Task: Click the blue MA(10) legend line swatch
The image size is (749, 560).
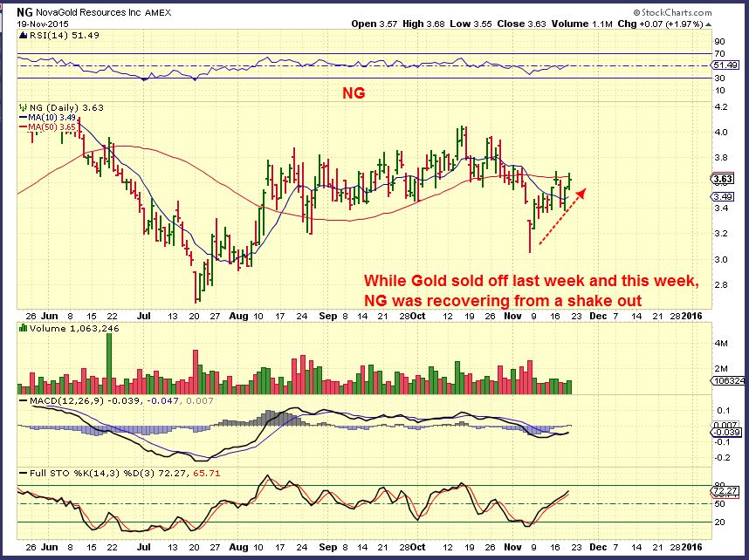Action: 23,118
